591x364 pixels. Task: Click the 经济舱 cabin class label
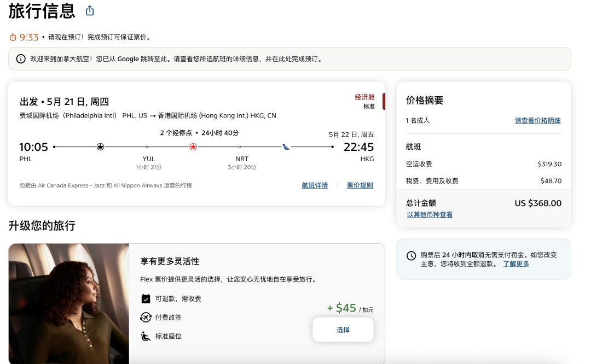tap(364, 97)
